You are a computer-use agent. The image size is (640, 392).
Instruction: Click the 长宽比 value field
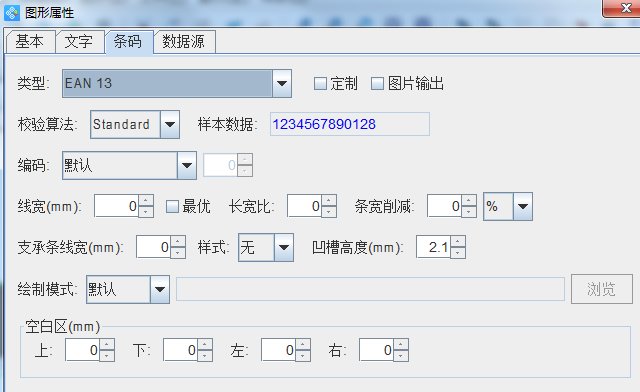(304, 206)
